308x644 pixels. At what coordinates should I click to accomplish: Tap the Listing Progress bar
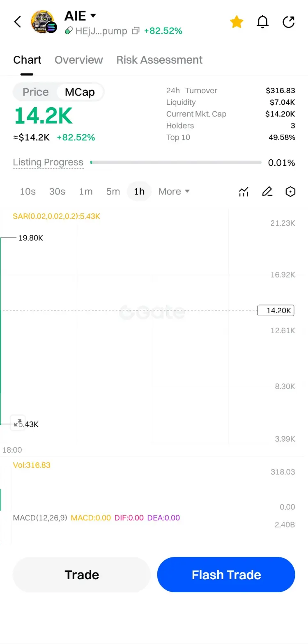point(176,163)
